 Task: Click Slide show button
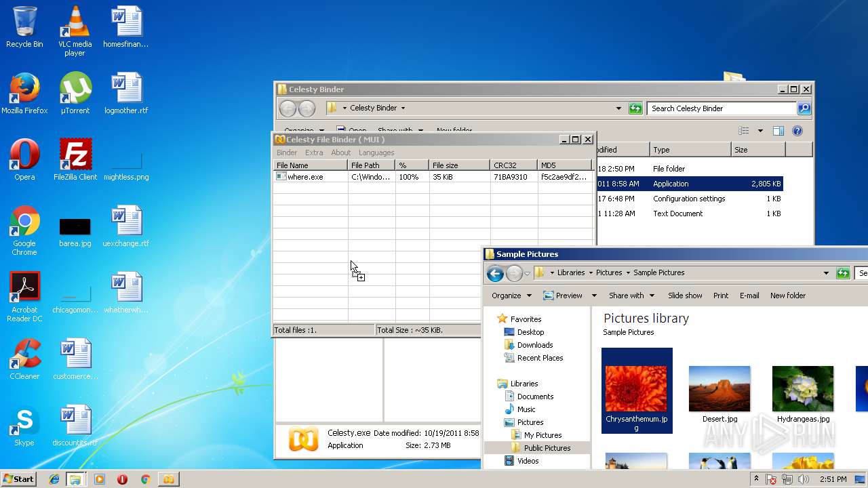pyautogui.click(x=685, y=296)
